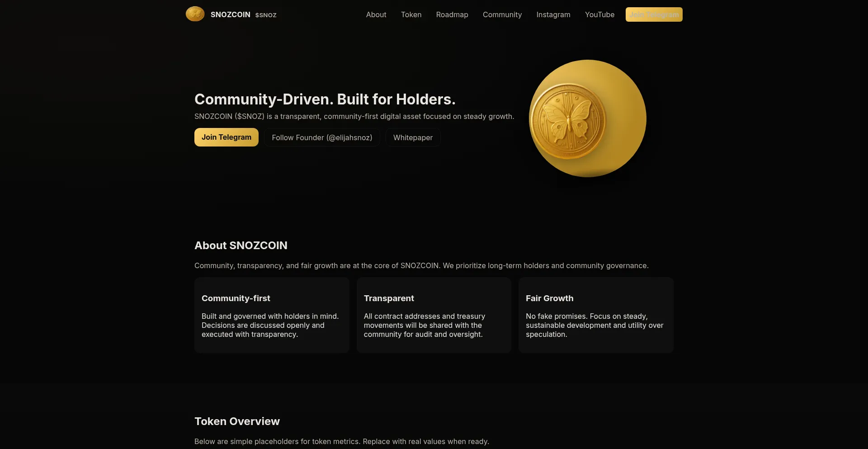
Task: Navigate to the Community section
Action: tap(502, 14)
